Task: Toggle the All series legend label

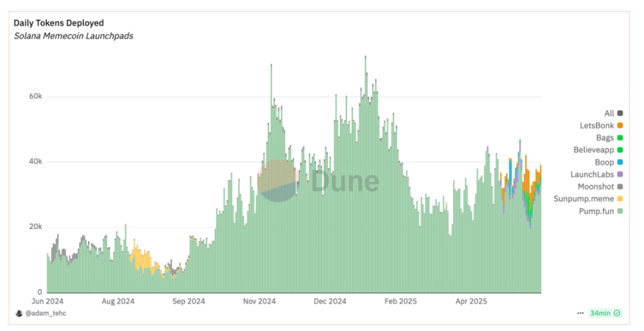Action: pos(609,113)
